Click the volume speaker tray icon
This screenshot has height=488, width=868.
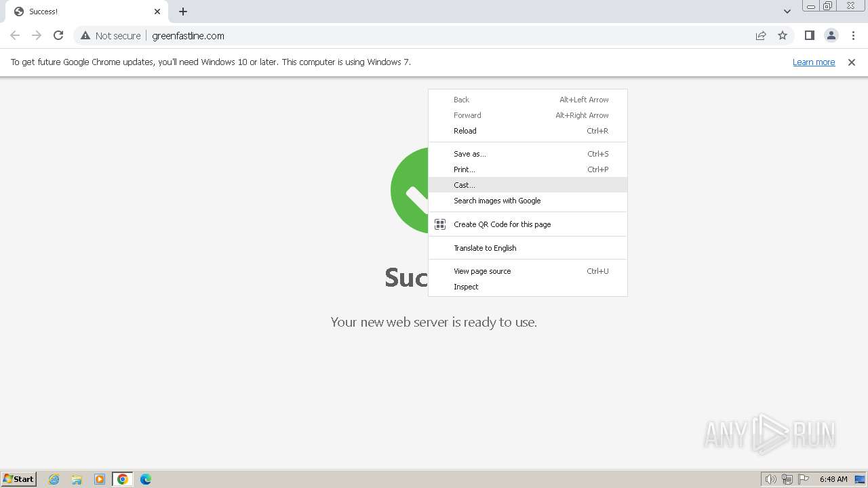click(770, 479)
